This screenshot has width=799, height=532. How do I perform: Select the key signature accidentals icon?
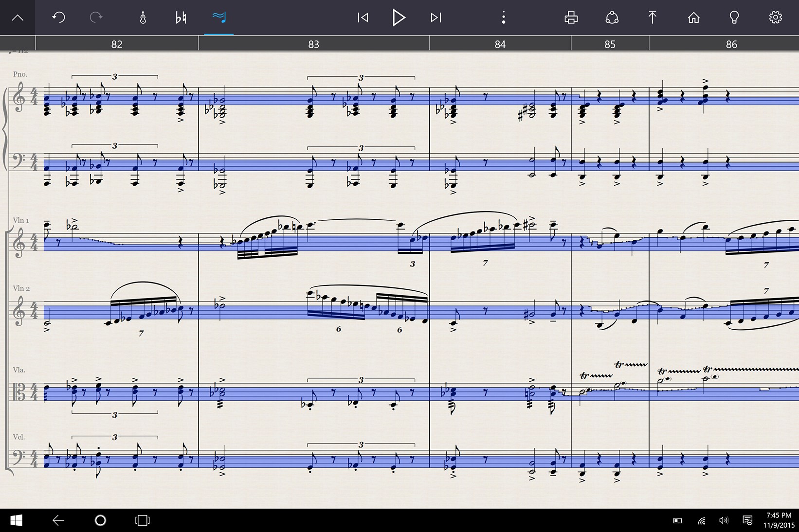tap(181, 17)
